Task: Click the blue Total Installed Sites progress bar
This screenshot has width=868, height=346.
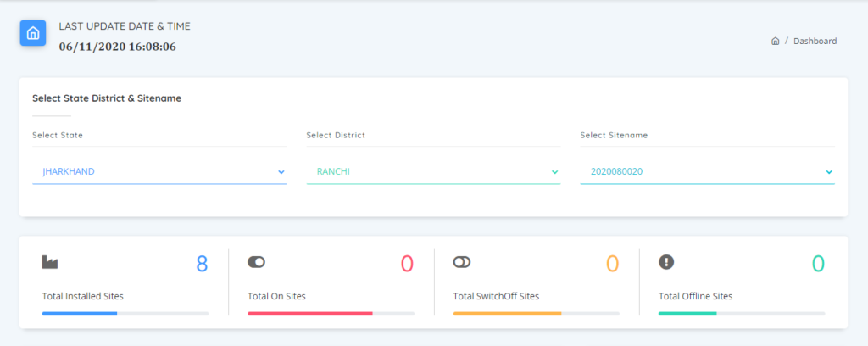Action: tap(125, 313)
